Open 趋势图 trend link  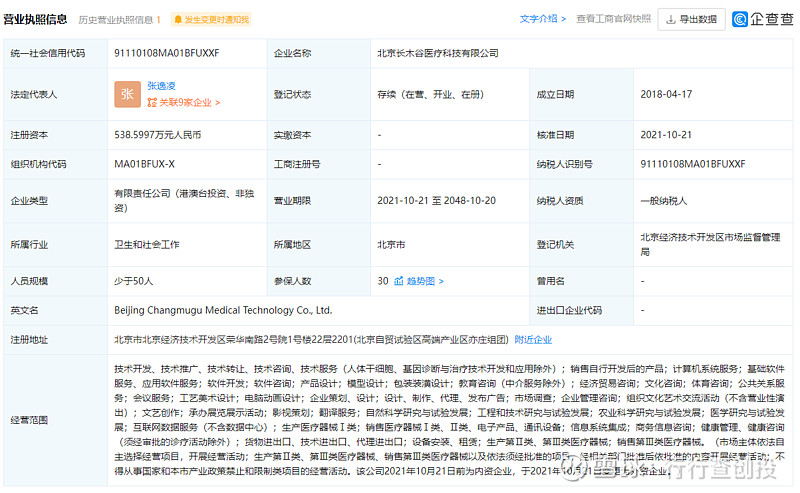(424, 281)
